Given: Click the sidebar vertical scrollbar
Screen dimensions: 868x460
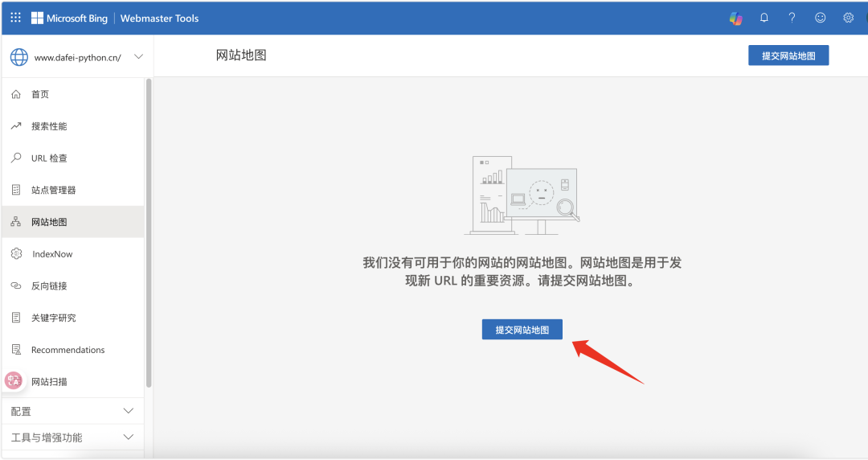Looking at the screenshot, I should pos(149,232).
